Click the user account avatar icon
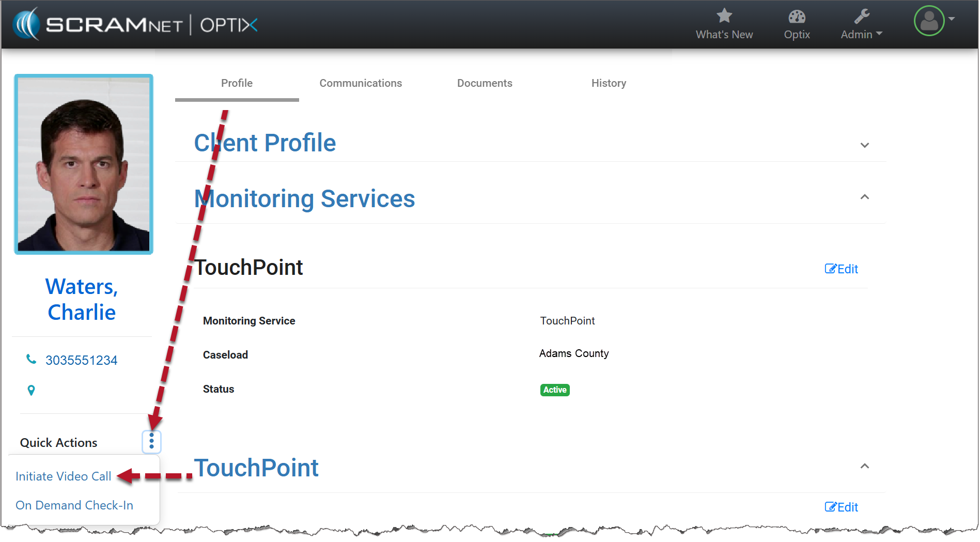 coord(929,21)
